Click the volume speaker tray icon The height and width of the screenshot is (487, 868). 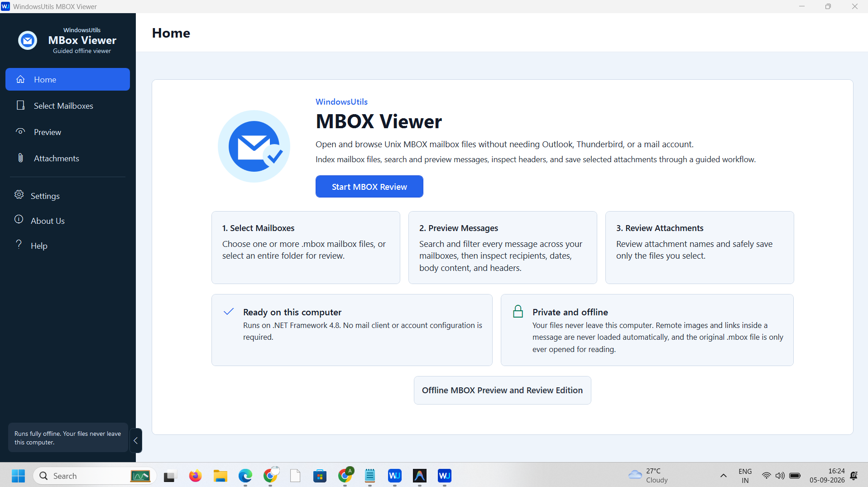[x=780, y=476]
